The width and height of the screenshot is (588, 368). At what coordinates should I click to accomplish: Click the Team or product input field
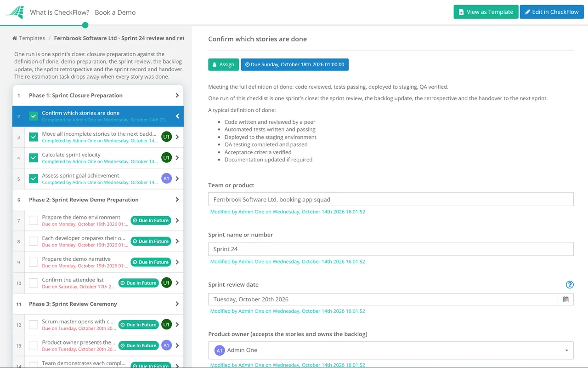[391, 199]
